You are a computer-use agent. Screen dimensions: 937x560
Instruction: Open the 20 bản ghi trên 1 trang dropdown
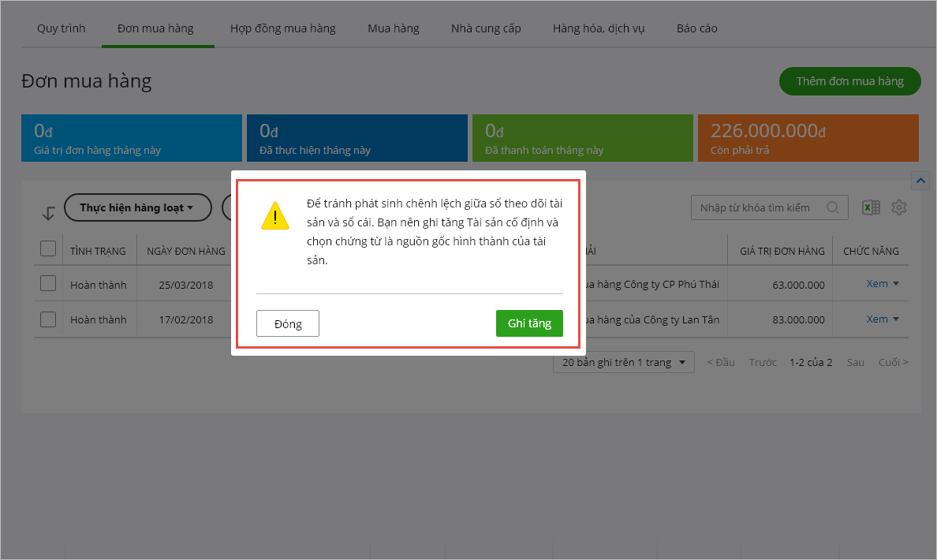[623, 362]
